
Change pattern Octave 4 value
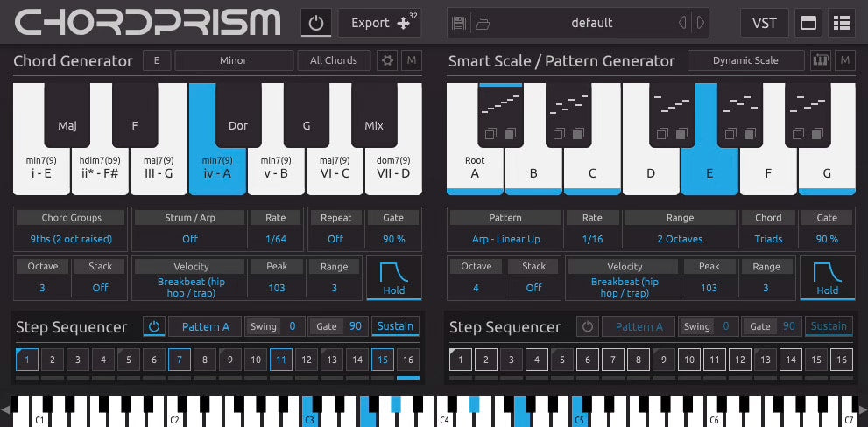tap(476, 288)
